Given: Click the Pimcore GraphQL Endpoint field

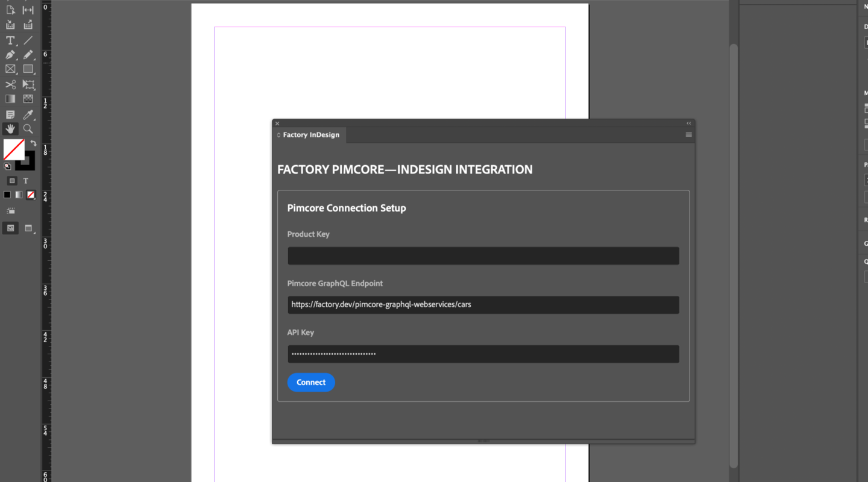Looking at the screenshot, I should click(x=483, y=305).
